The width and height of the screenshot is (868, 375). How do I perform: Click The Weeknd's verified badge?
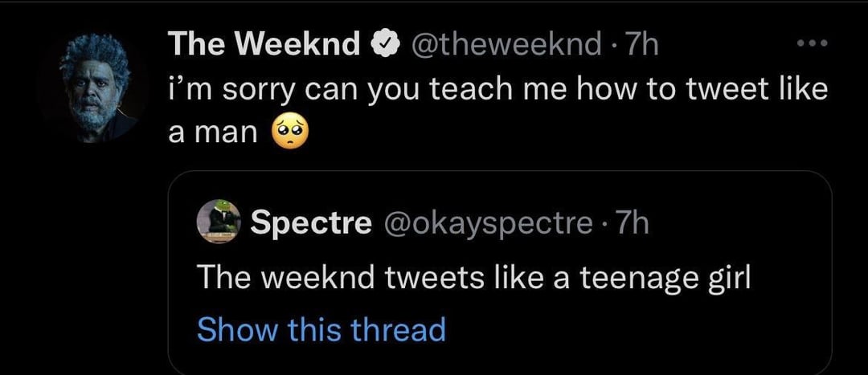coord(383,46)
